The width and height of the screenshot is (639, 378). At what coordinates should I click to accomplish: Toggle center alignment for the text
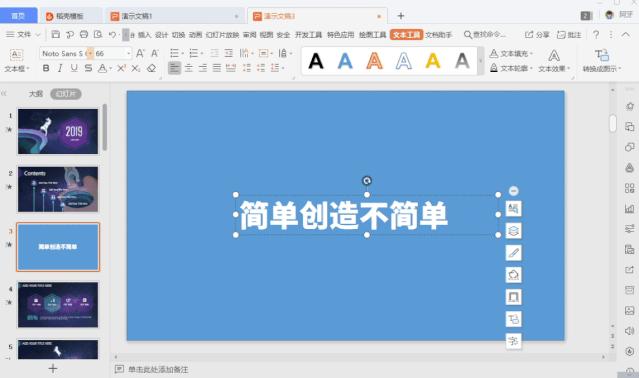tap(189, 68)
